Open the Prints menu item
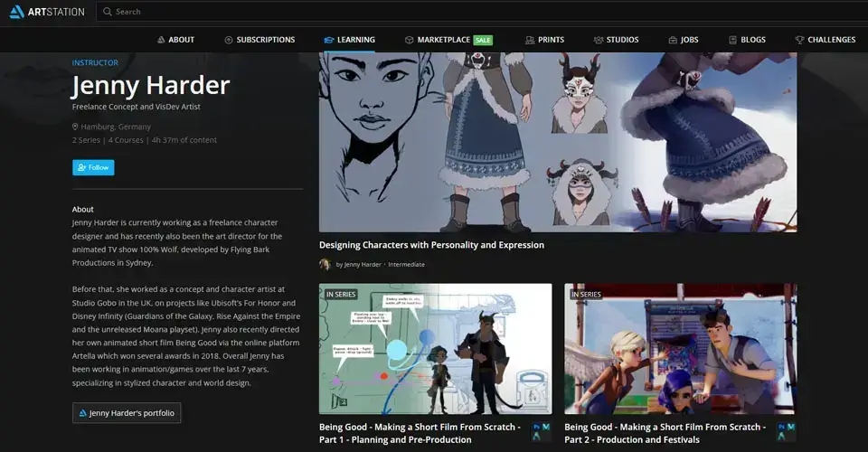 [544, 40]
